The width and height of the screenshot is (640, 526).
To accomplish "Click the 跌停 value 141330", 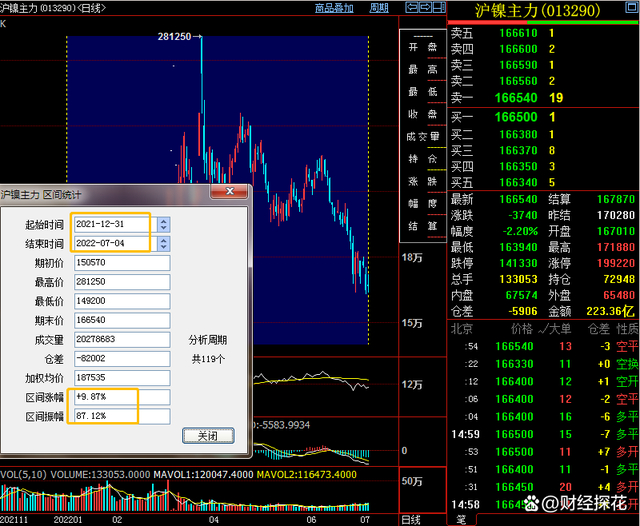I will [518, 263].
